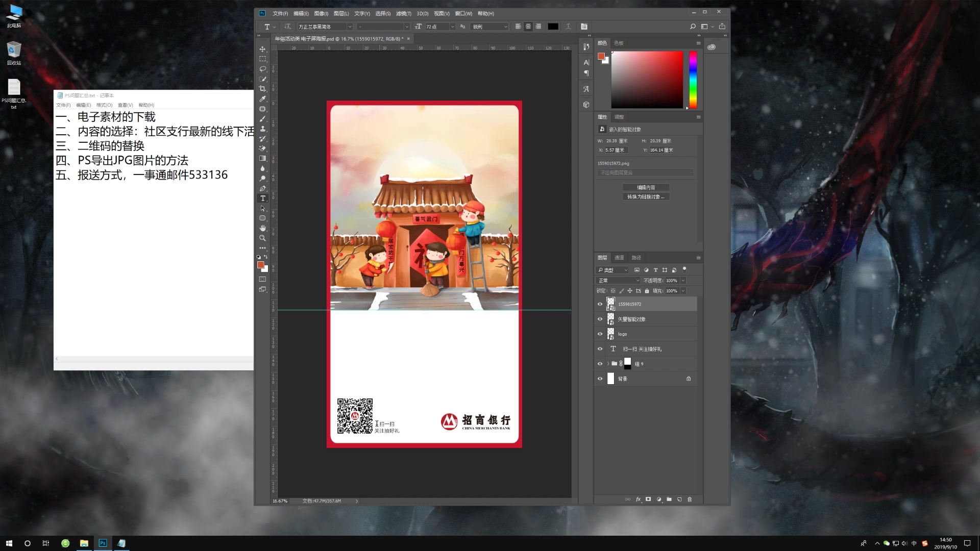Select the Clone Stamp tool

[x=262, y=129]
